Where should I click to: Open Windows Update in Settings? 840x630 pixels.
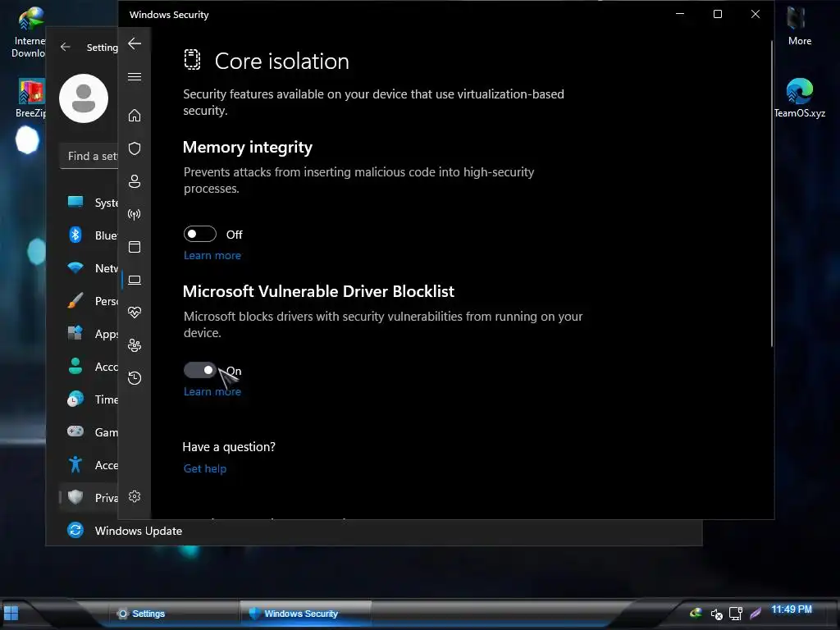(125, 531)
